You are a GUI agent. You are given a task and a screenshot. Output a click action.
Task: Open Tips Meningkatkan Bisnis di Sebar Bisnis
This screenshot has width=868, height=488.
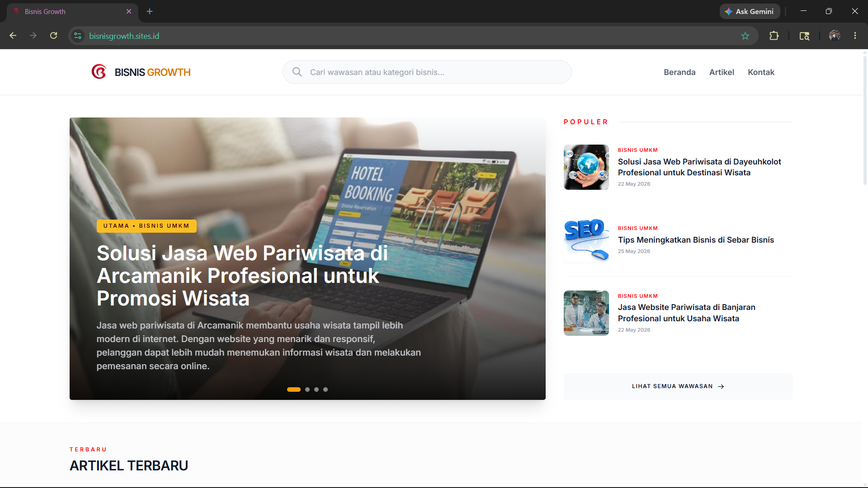[x=696, y=240]
